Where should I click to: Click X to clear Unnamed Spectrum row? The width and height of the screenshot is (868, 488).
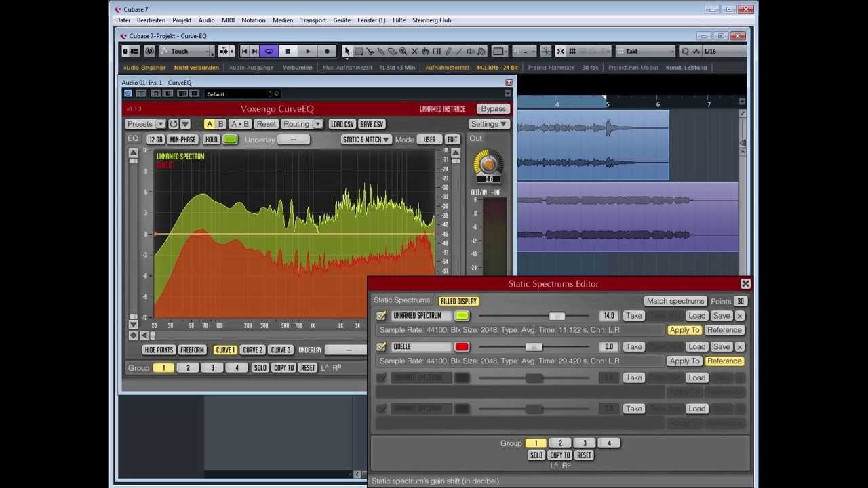[740, 316]
